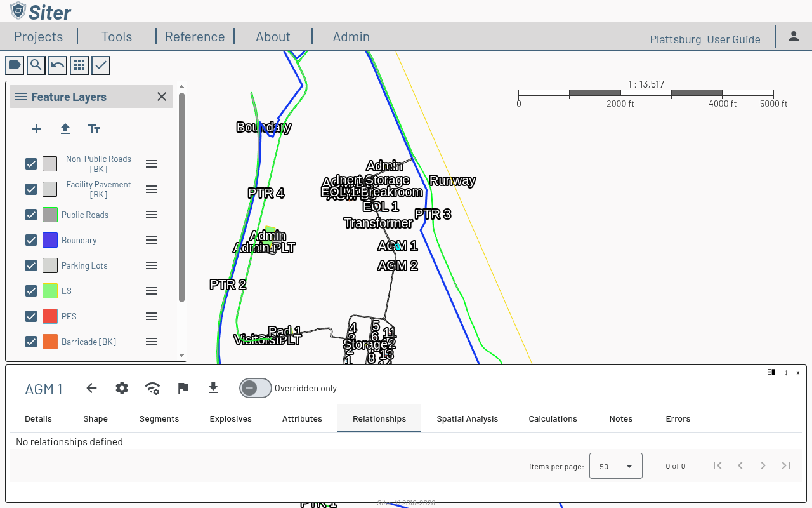Open the handle menu for Public Roads layer

[152, 215]
